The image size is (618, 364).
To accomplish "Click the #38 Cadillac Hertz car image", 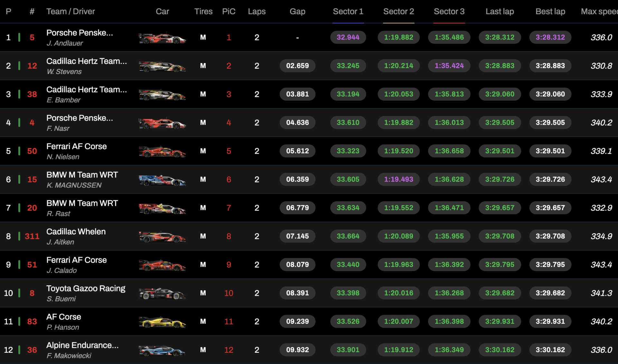I will tap(162, 95).
